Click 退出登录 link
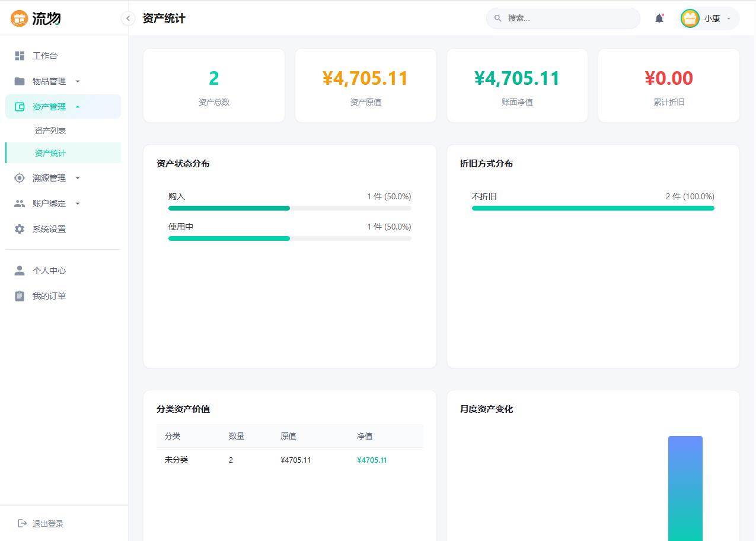 48,524
